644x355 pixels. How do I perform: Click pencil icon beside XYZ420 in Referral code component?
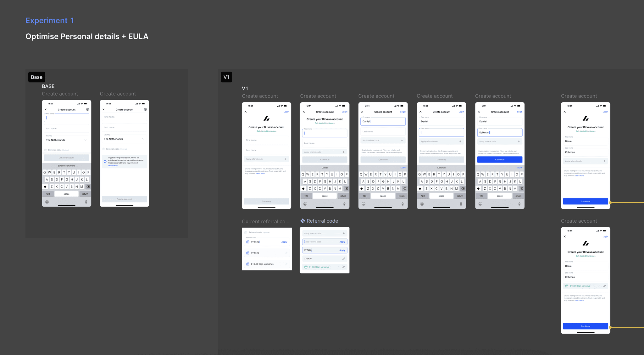343,258
